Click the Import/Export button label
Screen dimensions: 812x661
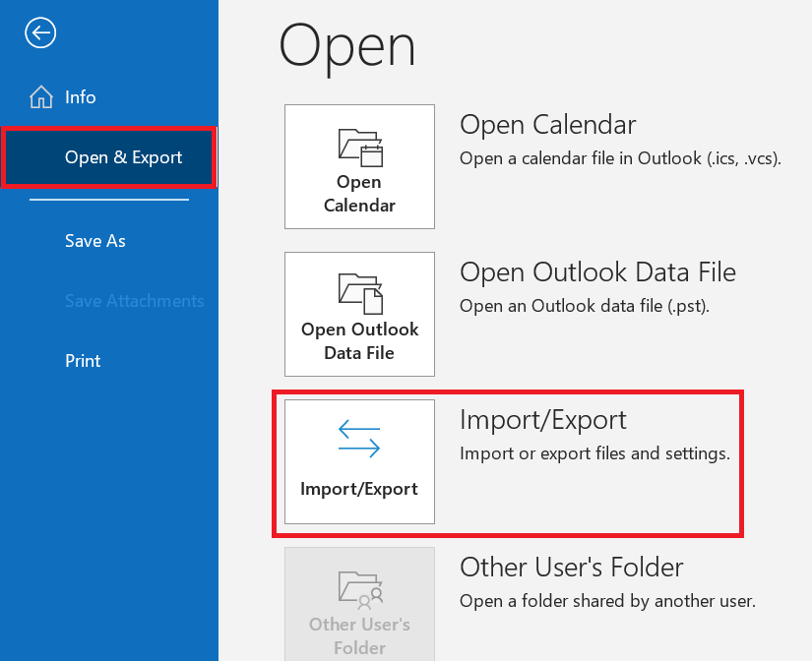[359, 489]
